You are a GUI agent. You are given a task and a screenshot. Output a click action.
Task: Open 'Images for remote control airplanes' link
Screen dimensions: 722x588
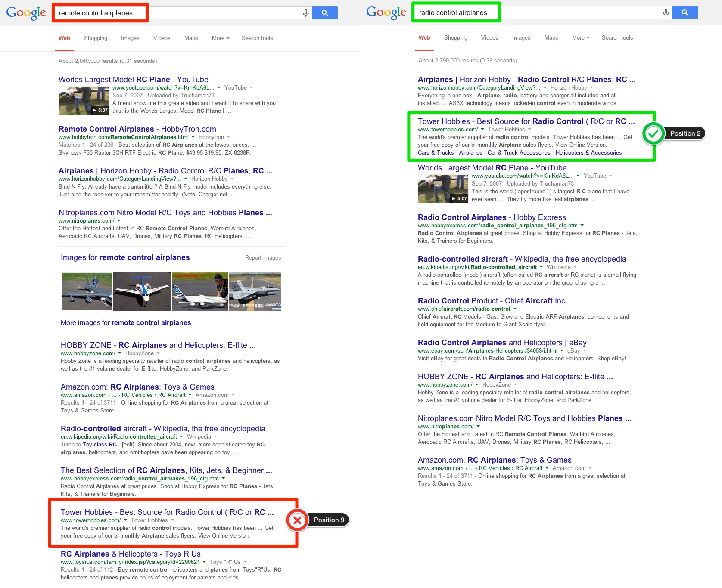click(125, 257)
